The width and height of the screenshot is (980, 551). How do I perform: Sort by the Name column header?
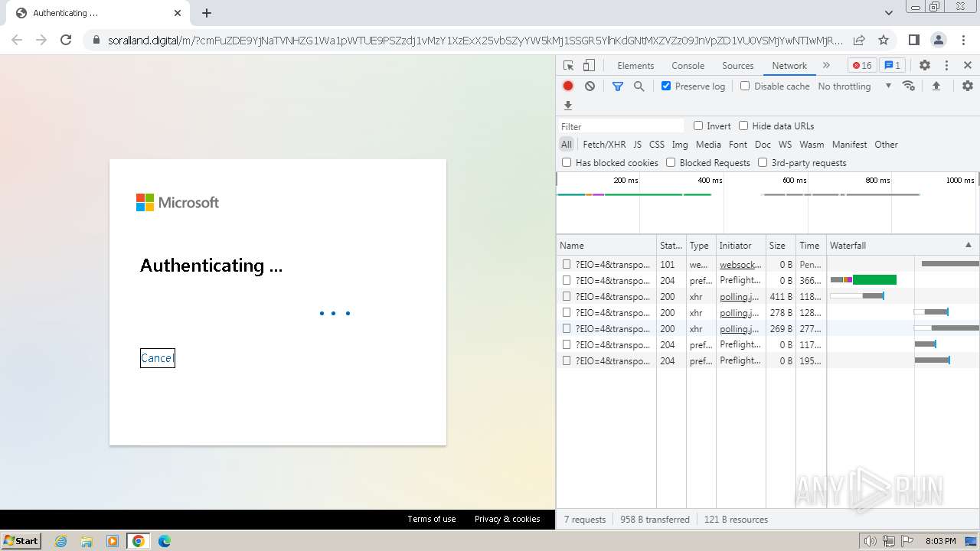[x=606, y=245]
